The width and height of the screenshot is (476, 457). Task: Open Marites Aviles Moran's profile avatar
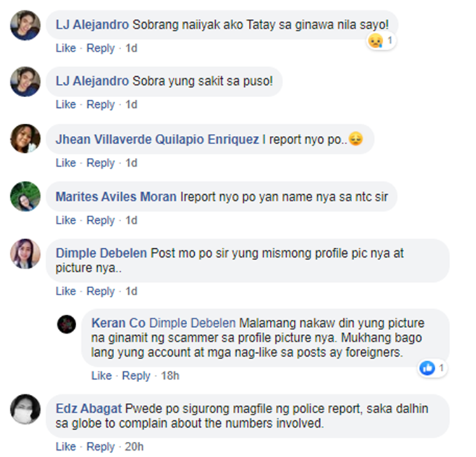click(x=25, y=196)
